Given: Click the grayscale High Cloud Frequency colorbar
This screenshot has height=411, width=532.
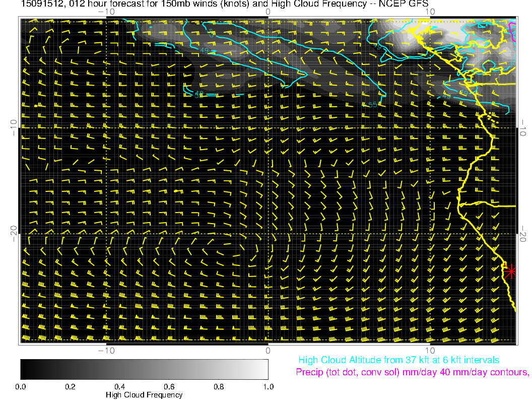Looking at the screenshot, I should (x=144, y=369).
